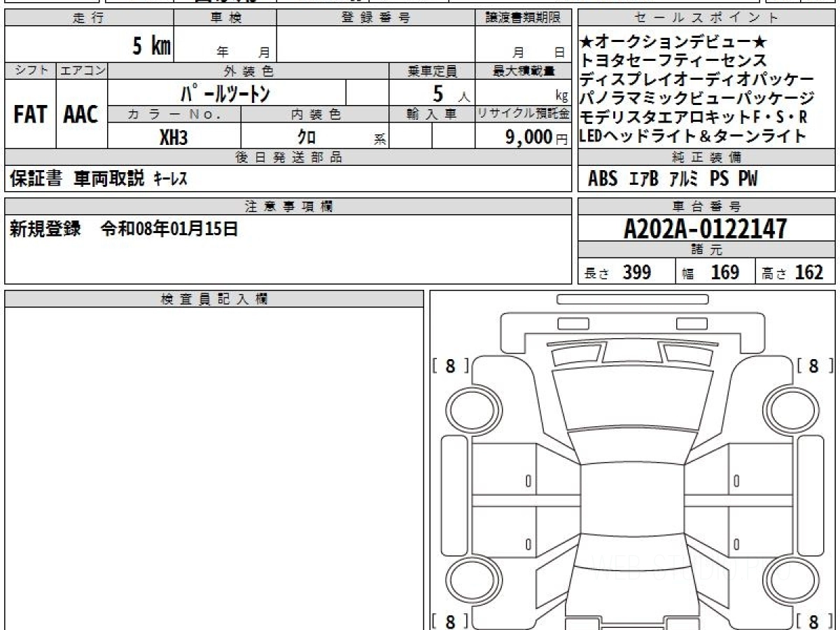Select the 登録番号 header cell
The width and height of the screenshot is (840, 630).
tap(376, 19)
